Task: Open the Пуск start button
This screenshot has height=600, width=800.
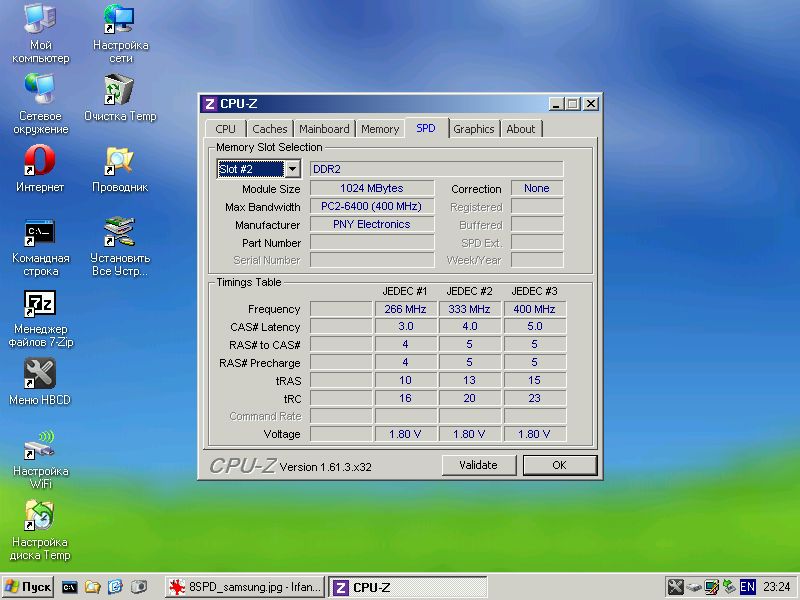Action: (28, 587)
